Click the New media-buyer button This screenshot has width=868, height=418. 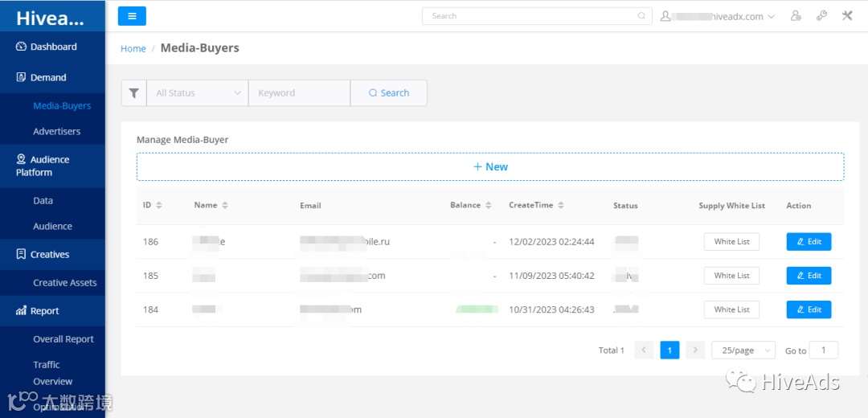point(490,166)
